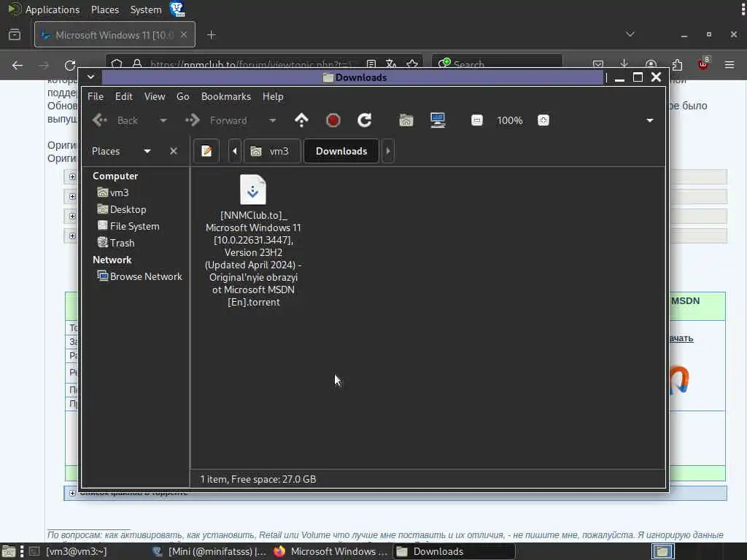
Task: Close the Places side pane
Action: click(174, 151)
